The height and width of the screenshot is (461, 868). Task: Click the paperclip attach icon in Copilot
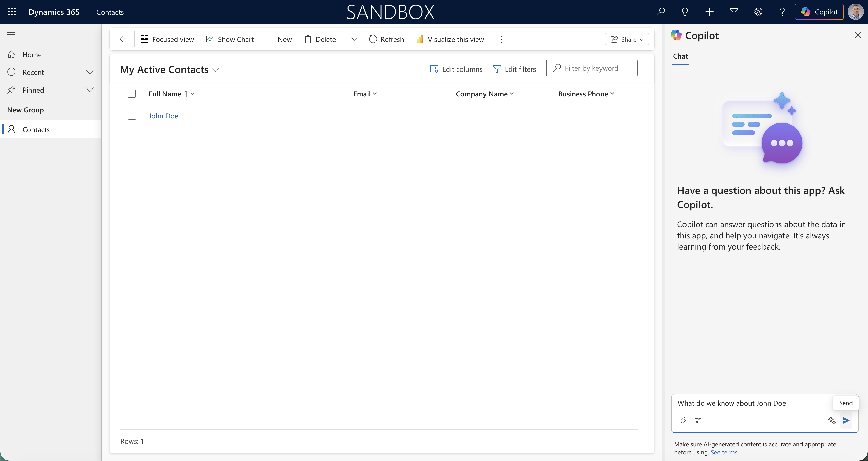pyautogui.click(x=683, y=420)
